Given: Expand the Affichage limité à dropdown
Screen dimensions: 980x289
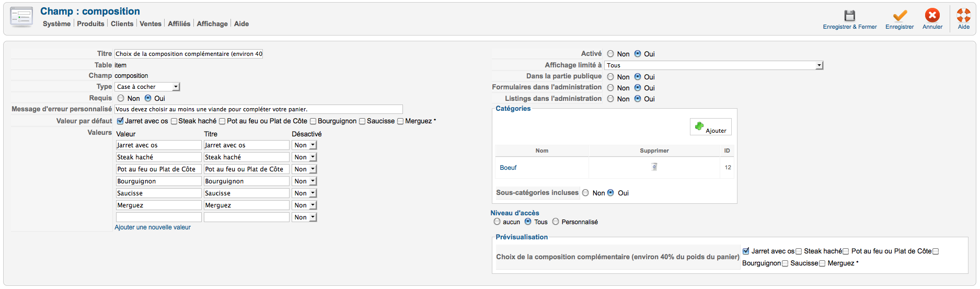Looking at the screenshot, I should (x=713, y=65).
